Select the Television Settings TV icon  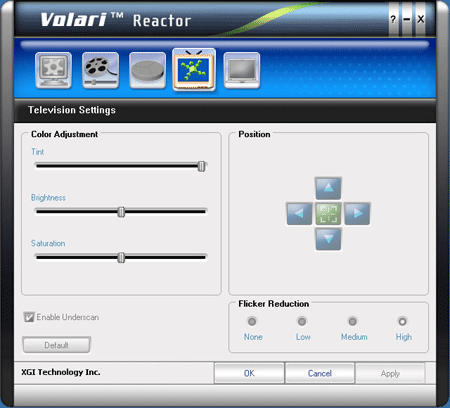tap(194, 69)
